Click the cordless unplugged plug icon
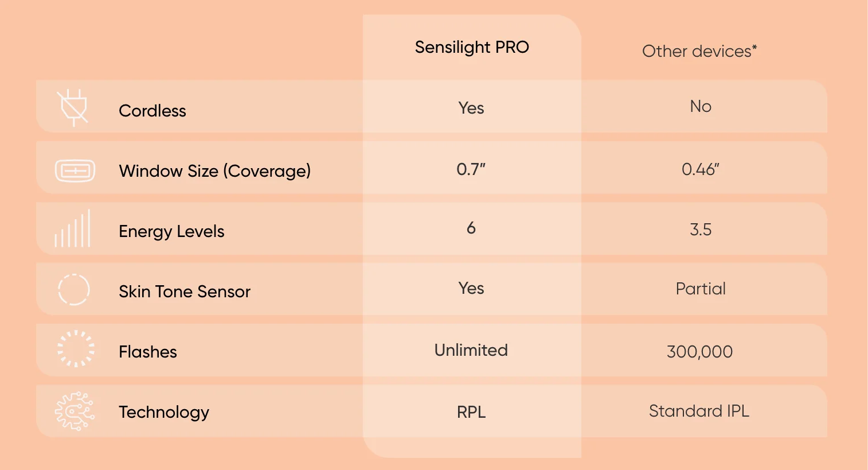 [x=74, y=107]
